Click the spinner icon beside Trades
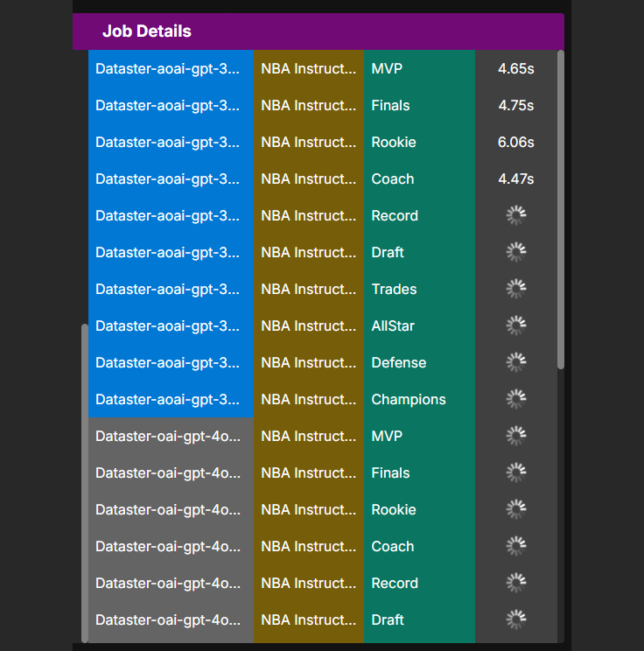 [x=516, y=289]
